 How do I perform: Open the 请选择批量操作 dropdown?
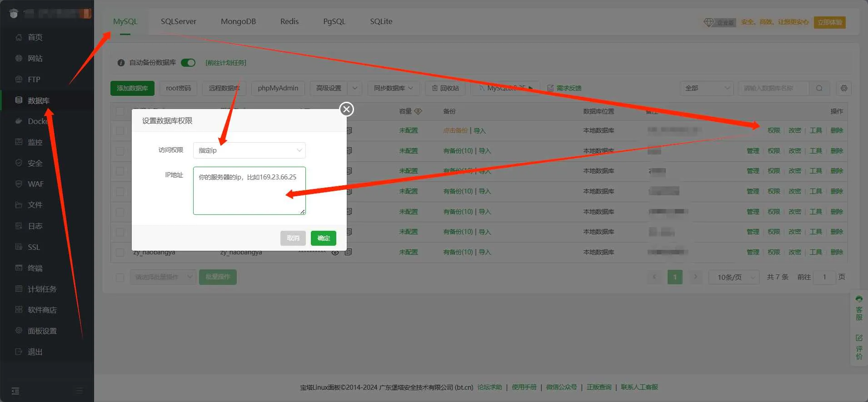tap(163, 277)
